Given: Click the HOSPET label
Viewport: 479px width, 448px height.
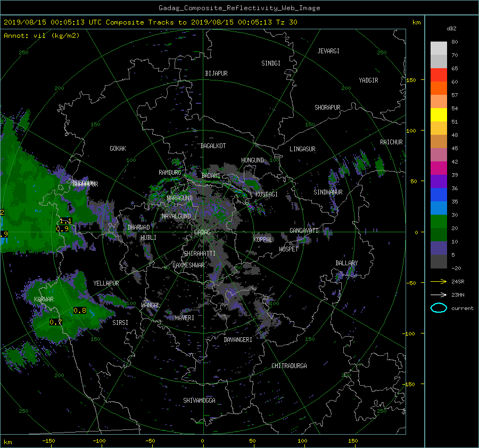Looking at the screenshot, I should [288, 249].
